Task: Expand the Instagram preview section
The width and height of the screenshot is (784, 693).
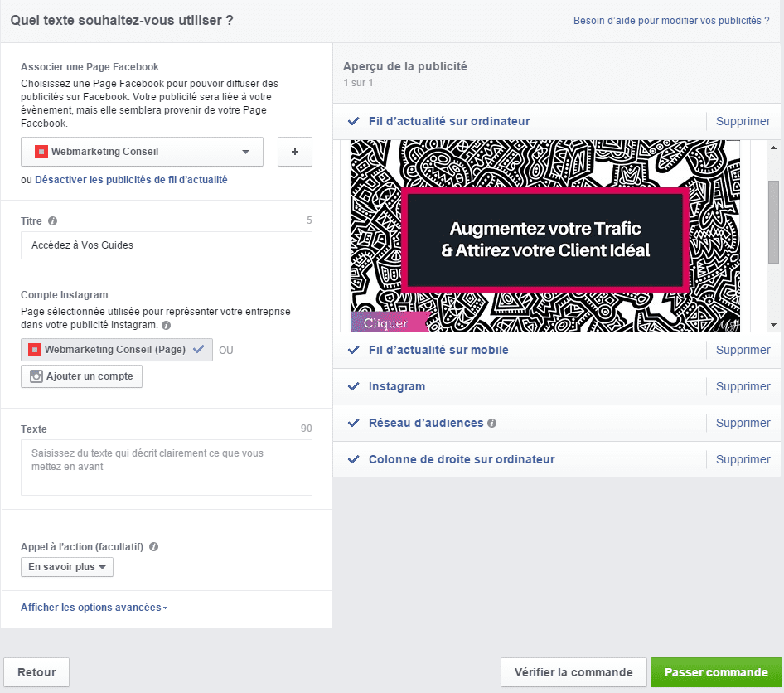Action: pyautogui.click(x=397, y=386)
